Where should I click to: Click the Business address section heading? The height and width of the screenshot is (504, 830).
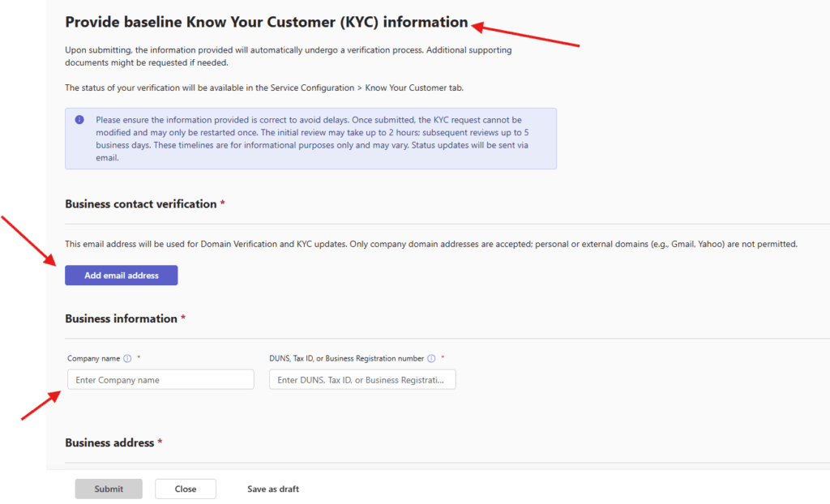click(109, 442)
